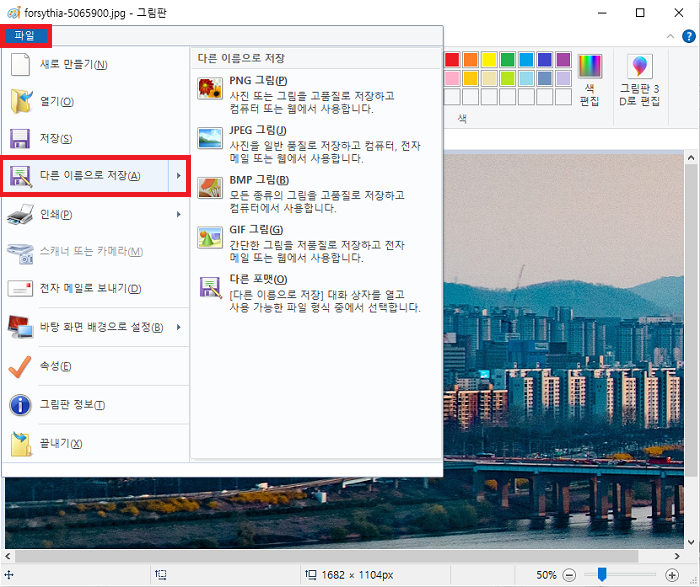Pick the pink color swatch
Image resolution: width=700 pixels, height=587 pixels.
pos(452,78)
